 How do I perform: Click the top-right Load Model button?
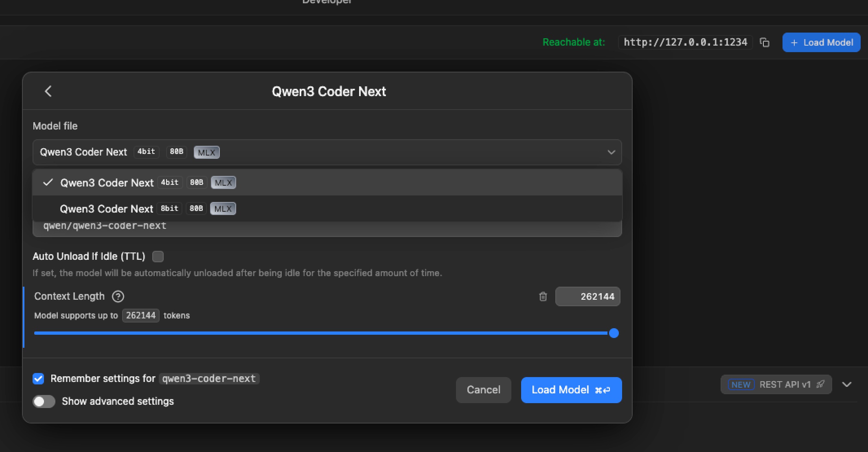point(821,42)
